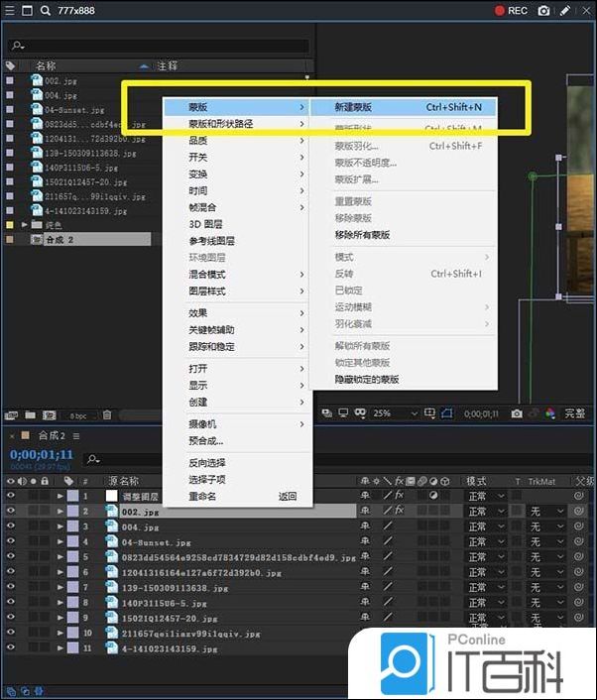The width and height of the screenshot is (597, 700).
Task: Expand layer 3 004.jpg properties triangle
Action: tap(60, 526)
